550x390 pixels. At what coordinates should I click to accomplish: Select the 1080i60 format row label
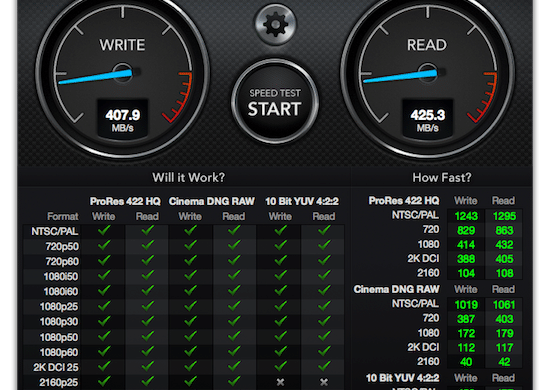click(x=61, y=292)
